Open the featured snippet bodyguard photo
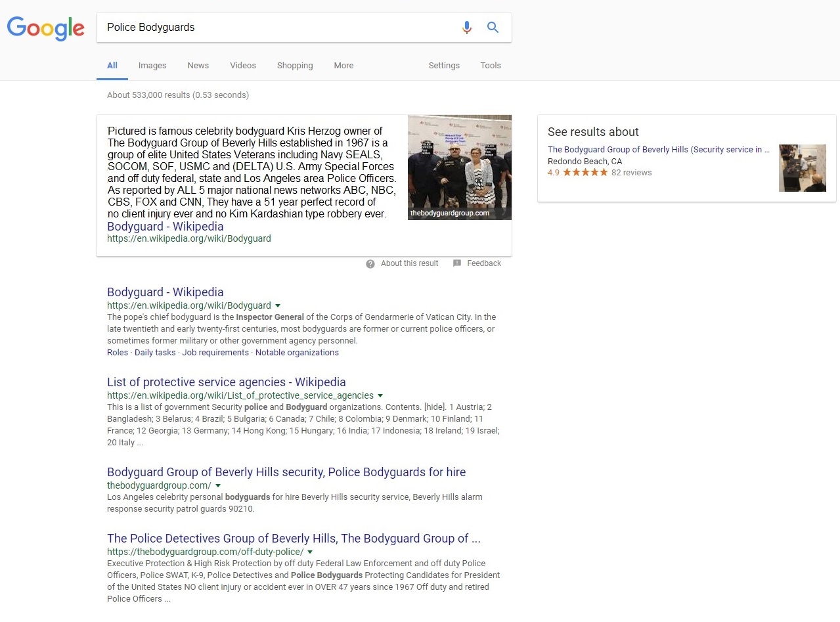 click(460, 167)
